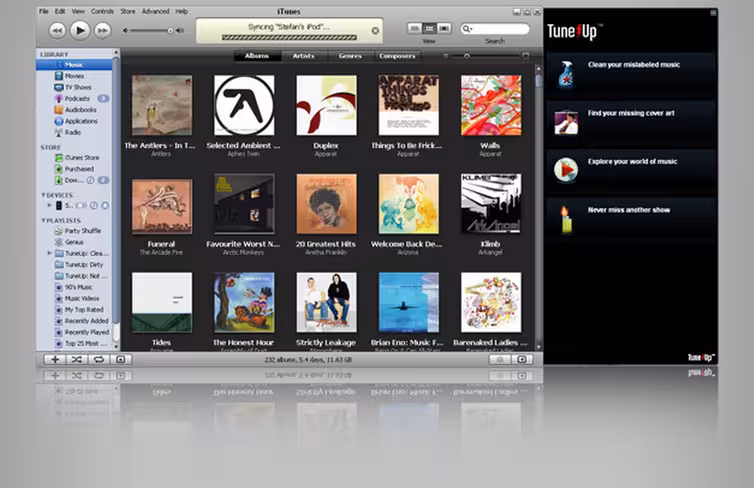The width and height of the screenshot is (754, 488).
Task: Toggle the artwork viewer button
Action: coord(121,359)
